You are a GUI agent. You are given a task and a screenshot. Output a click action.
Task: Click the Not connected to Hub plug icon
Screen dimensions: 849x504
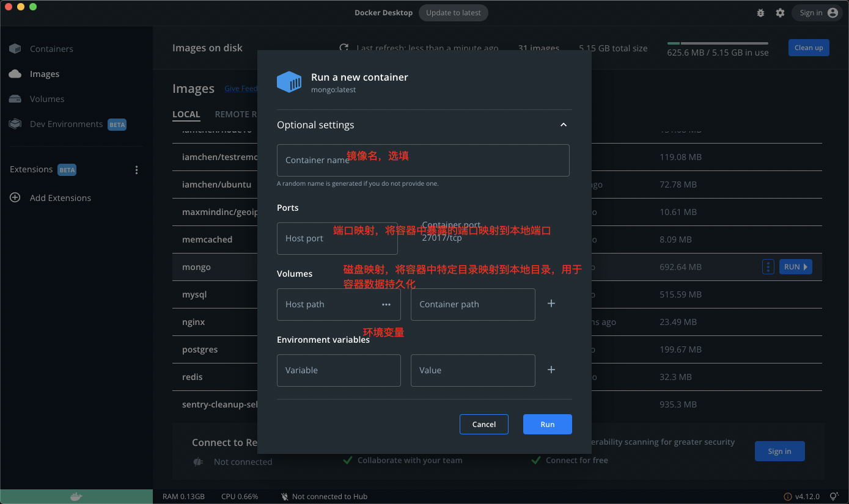pos(284,497)
